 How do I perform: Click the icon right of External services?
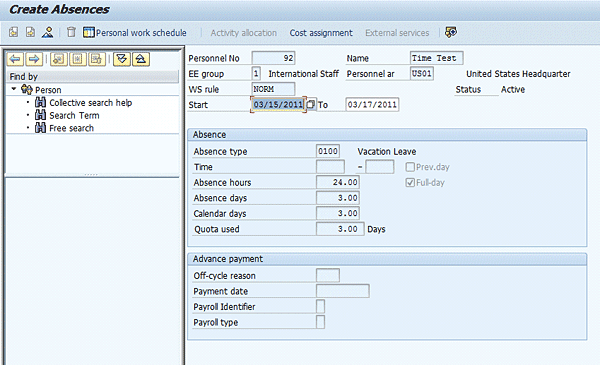point(451,32)
